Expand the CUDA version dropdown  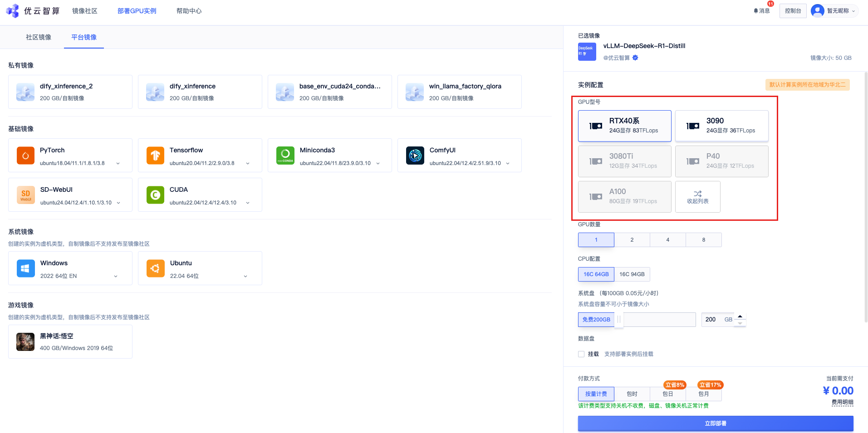tap(248, 203)
